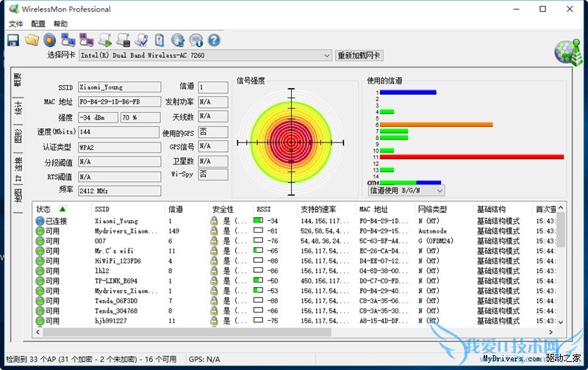Click the open folder toolbar icon
Screen dimensions: 588x370
(31, 40)
